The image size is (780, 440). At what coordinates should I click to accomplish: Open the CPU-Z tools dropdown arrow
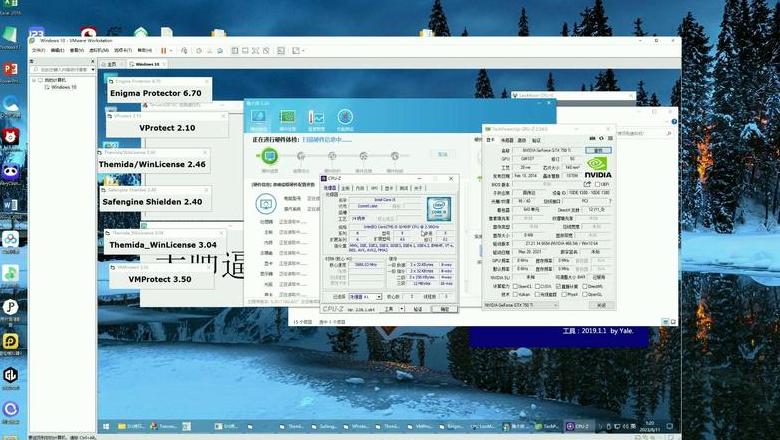pos(402,309)
